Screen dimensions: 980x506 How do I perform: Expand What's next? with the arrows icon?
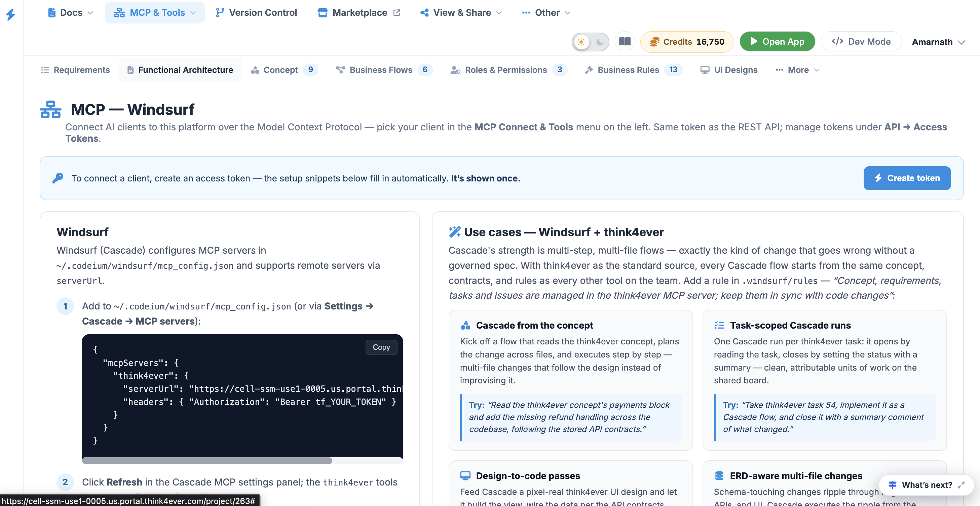click(x=961, y=485)
